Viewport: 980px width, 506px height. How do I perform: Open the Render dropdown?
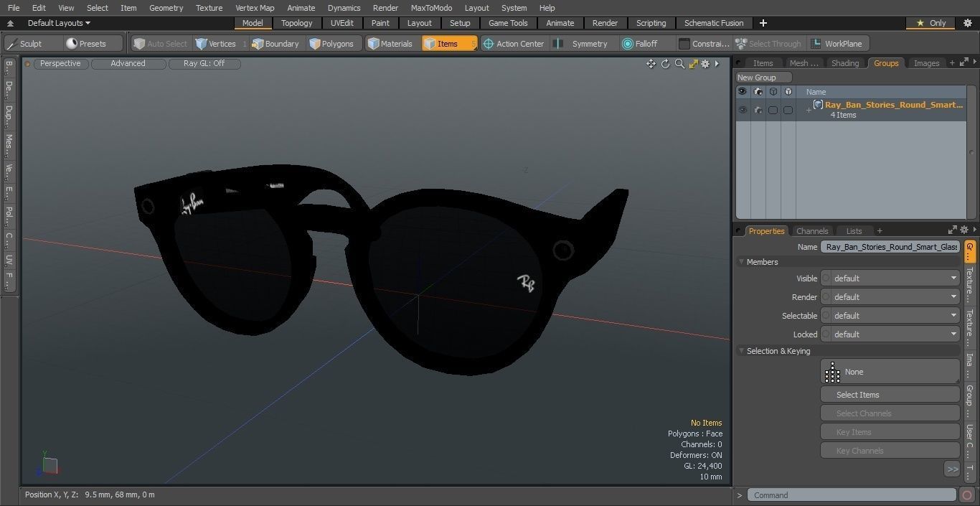[x=890, y=297]
